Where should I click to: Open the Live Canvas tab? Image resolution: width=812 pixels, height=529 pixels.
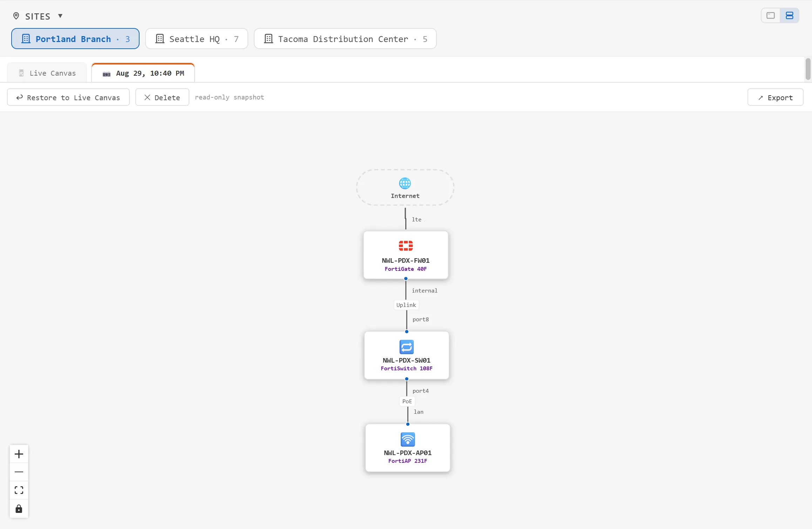[x=47, y=73]
